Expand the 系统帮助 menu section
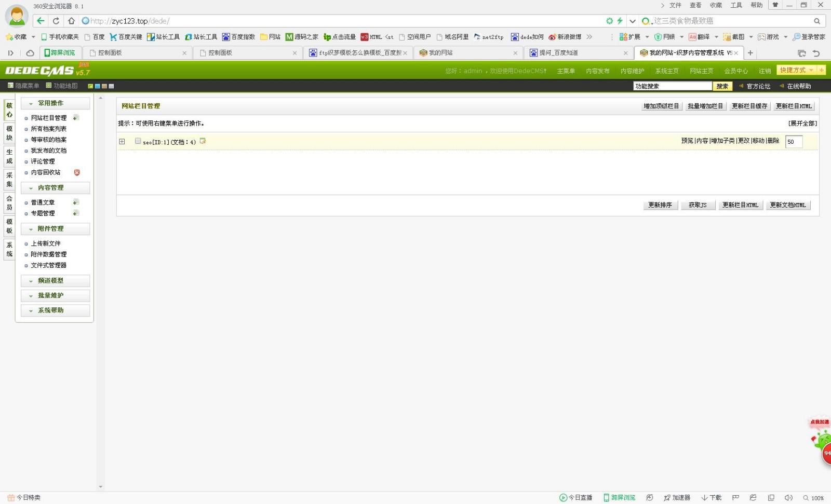 pos(55,310)
